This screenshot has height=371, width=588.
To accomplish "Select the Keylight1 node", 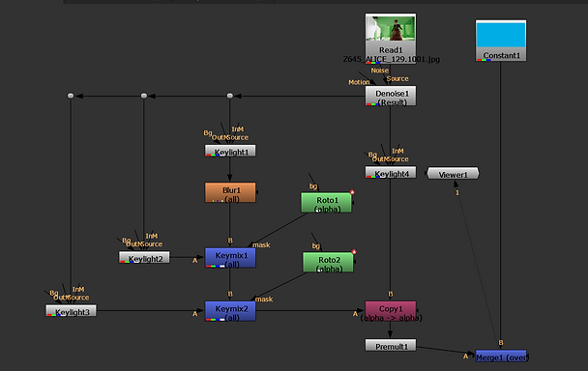I will pyautogui.click(x=230, y=151).
